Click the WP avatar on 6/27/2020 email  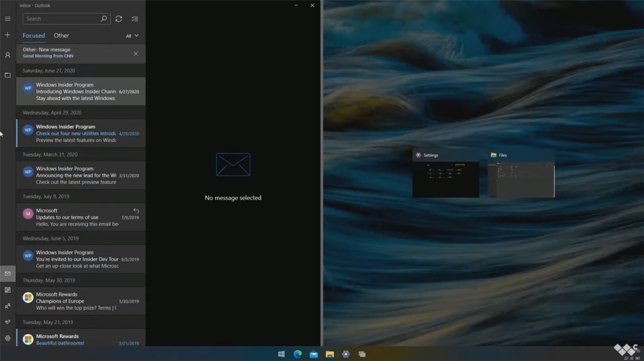[28, 88]
